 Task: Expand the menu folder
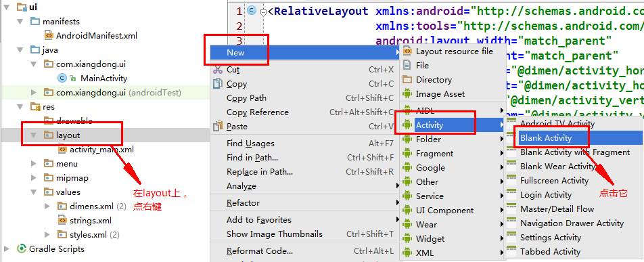click(x=34, y=164)
